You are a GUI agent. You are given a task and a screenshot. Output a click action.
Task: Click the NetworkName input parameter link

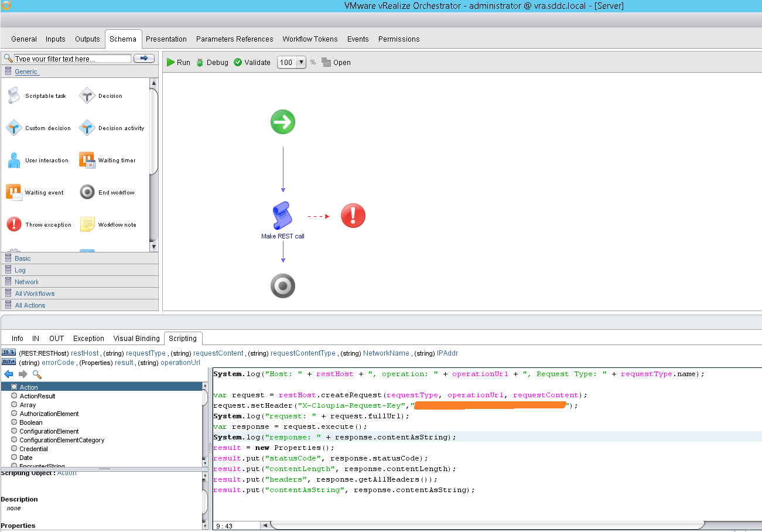tap(386, 353)
